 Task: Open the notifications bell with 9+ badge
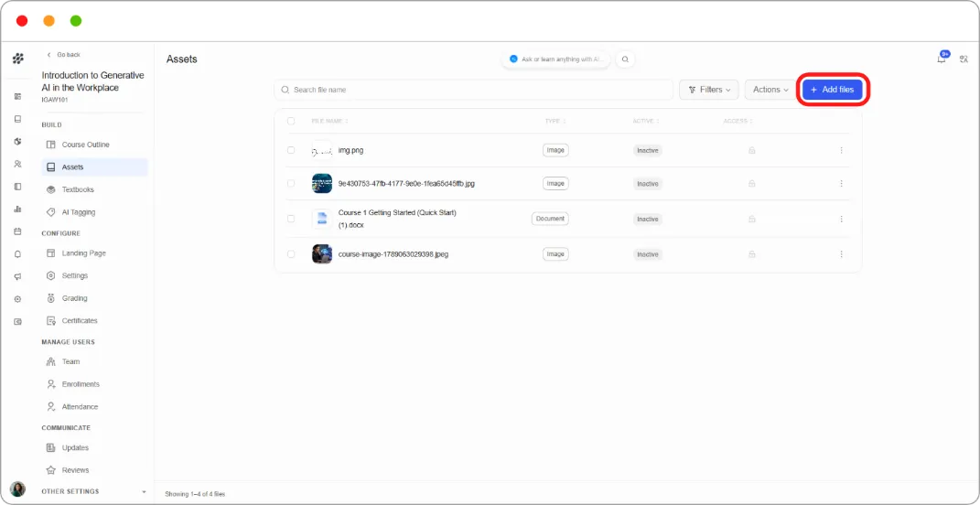(x=942, y=59)
